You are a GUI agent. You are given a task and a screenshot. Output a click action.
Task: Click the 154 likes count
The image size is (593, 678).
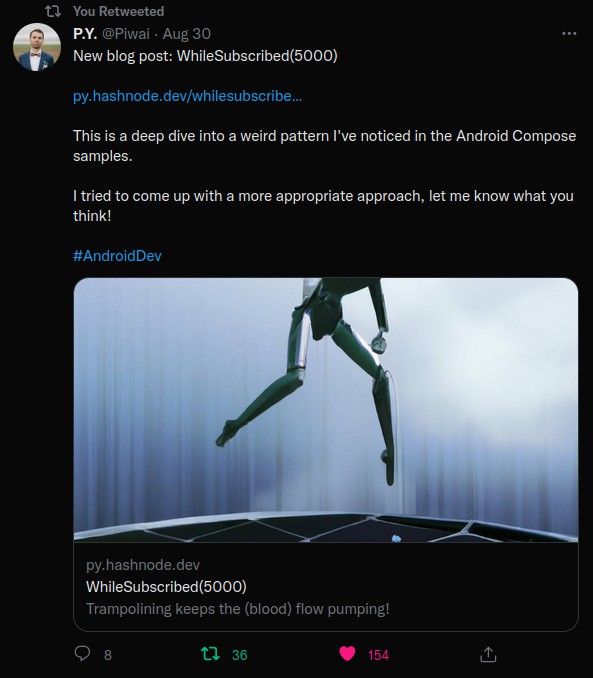point(378,655)
